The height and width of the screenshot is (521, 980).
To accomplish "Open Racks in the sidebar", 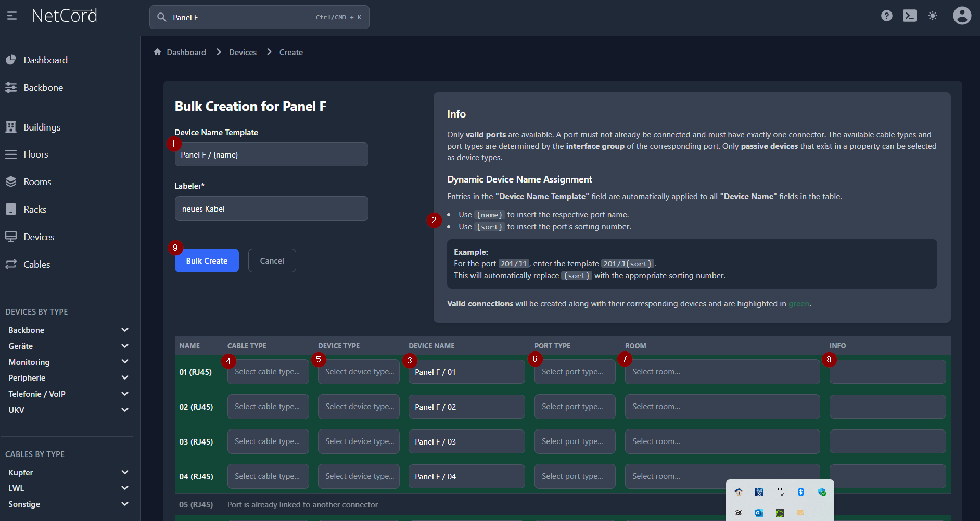I will tap(35, 210).
